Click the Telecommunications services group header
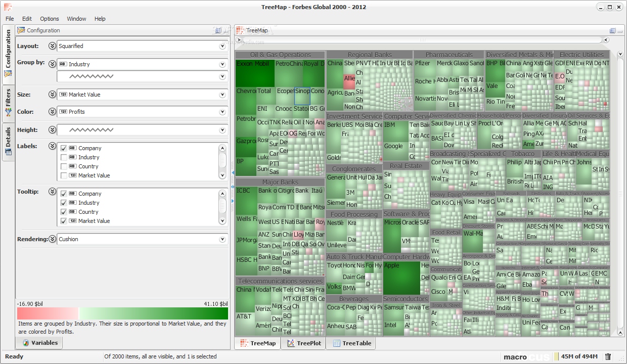This screenshot has width=627, height=364. 280,281
